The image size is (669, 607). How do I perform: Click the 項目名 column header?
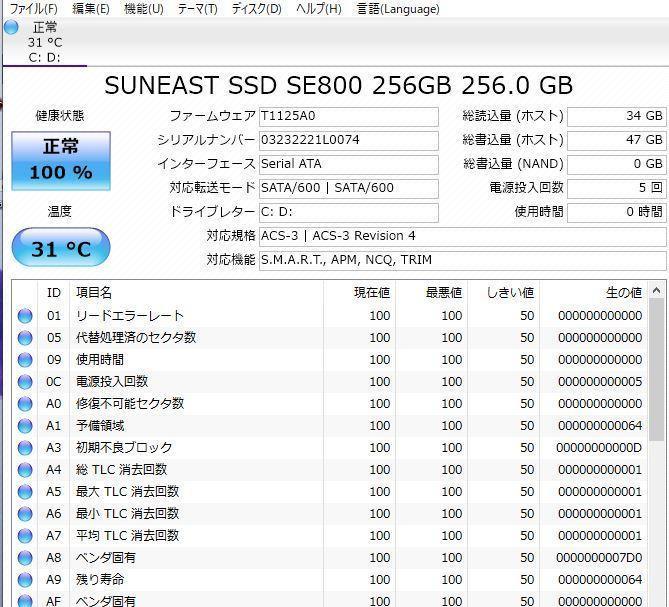click(x=196, y=293)
